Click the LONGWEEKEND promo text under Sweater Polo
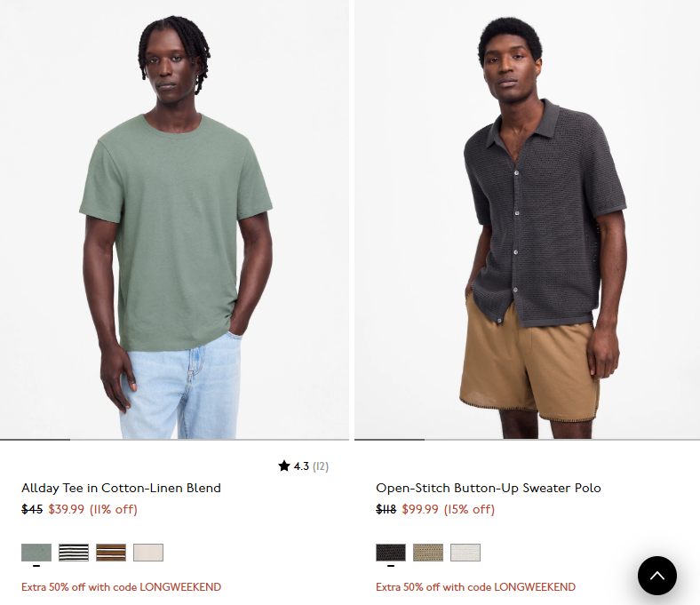Screen dimensions: 700x605 click(x=475, y=586)
